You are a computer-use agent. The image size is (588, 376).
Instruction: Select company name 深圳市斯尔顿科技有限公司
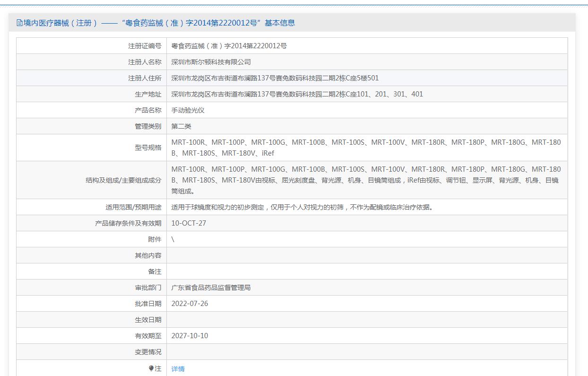(x=211, y=62)
